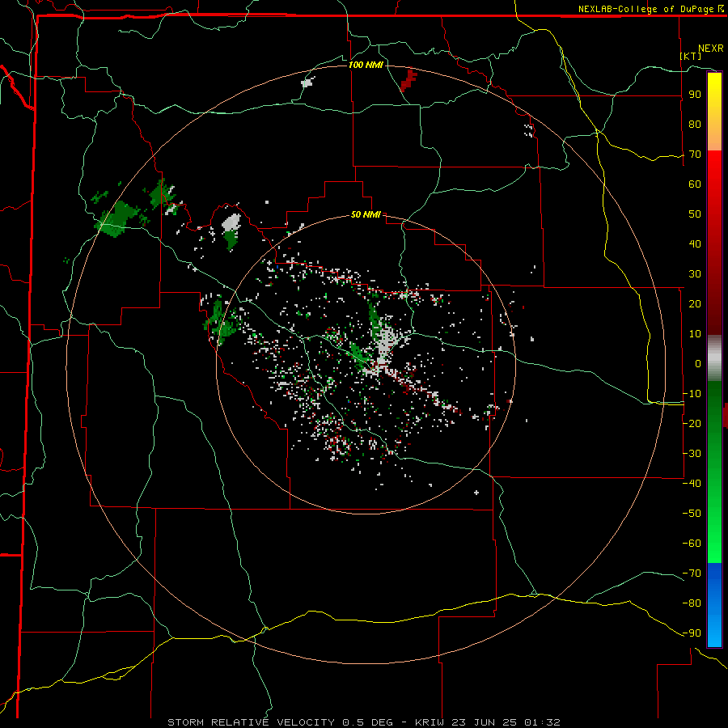The image size is (728, 728).
Task: Click the dark red echo near 100 NMI label
Action: tap(408, 80)
